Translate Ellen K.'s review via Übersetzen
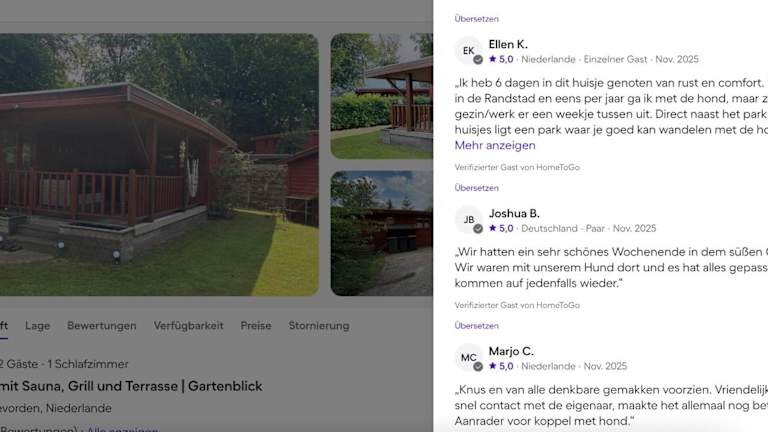This screenshot has height=432, width=768. [477, 188]
